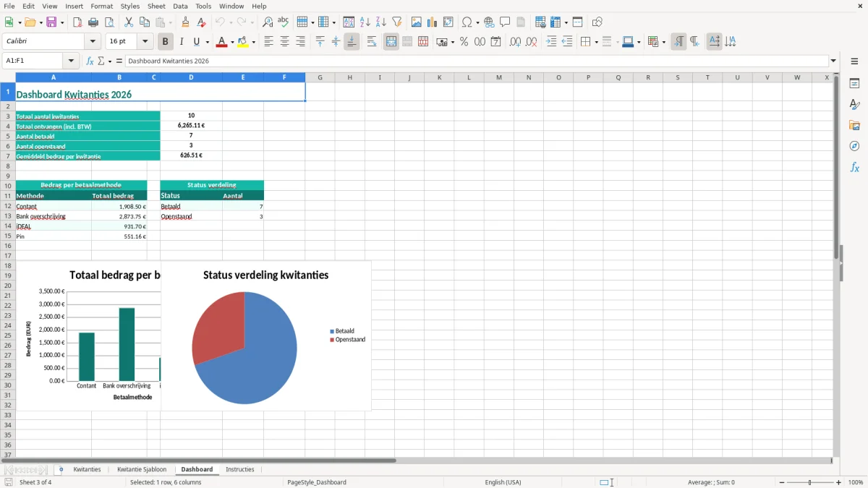Viewport: 868px width, 488px height.
Task: Click Insert Chart icon
Action: (x=432, y=22)
